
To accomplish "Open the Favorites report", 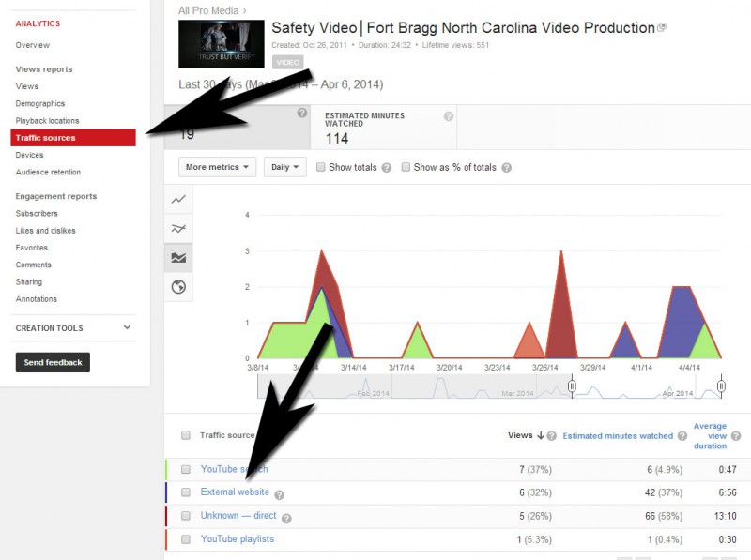I will tap(32, 248).
